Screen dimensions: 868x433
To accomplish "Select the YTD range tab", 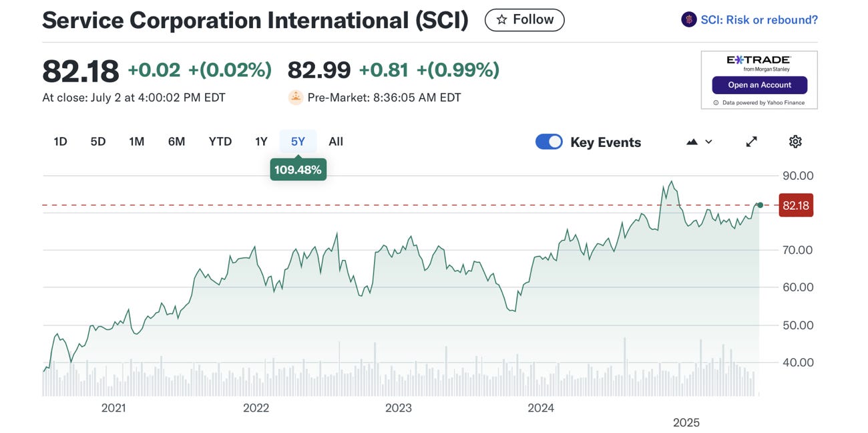I will pyautogui.click(x=220, y=142).
